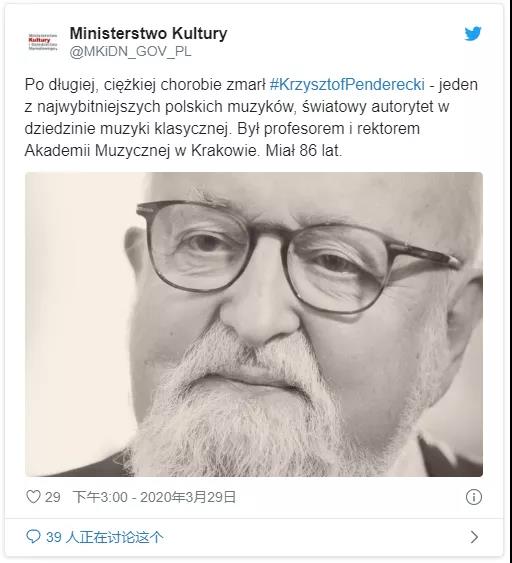
Task: Like the tweet with heart icon
Action: tap(33, 497)
